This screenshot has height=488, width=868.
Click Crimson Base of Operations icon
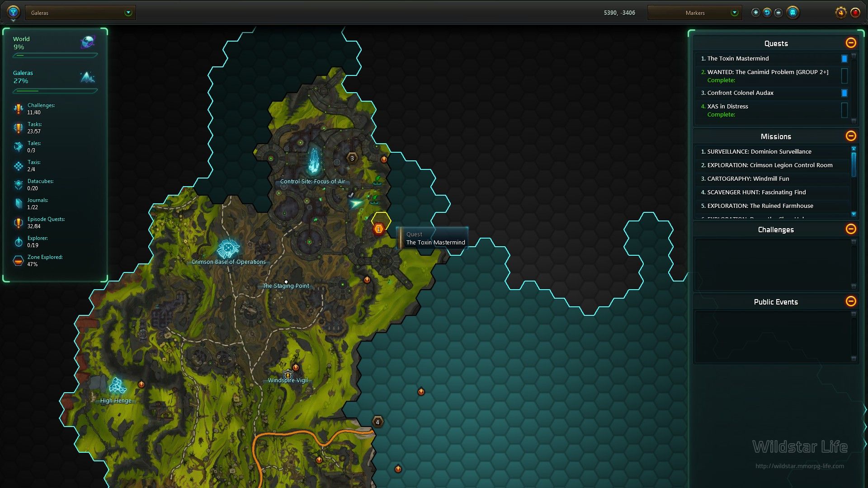pos(228,248)
